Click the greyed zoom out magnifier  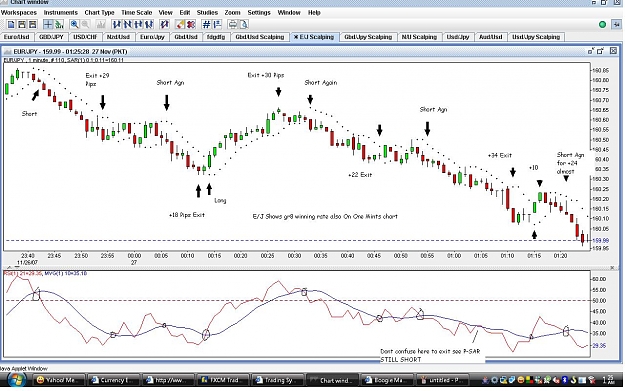(x=85, y=25)
